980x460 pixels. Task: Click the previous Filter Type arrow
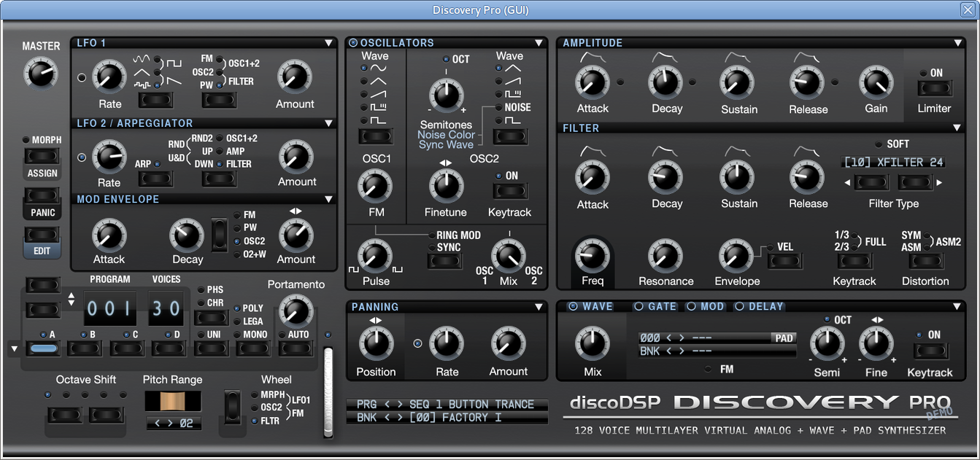(x=847, y=182)
